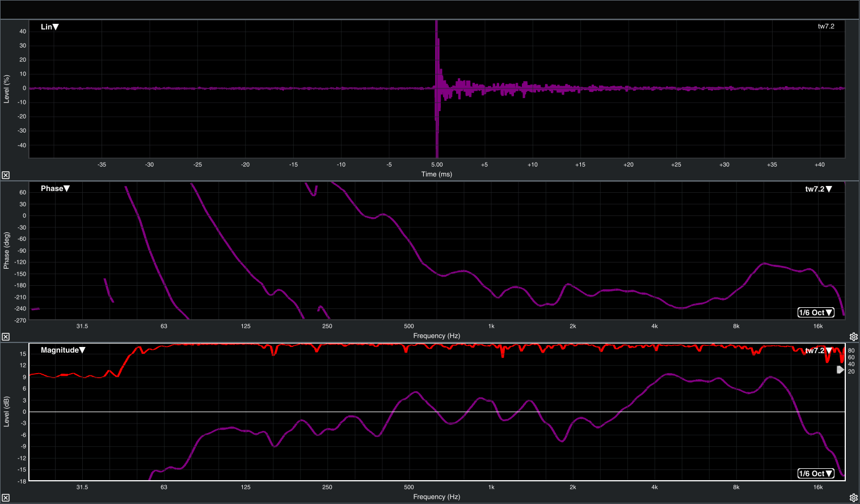The width and height of the screenshot is (860, 504).
Task: Click the 16k label on Phase frequency axis
Action: pos(818,326)
